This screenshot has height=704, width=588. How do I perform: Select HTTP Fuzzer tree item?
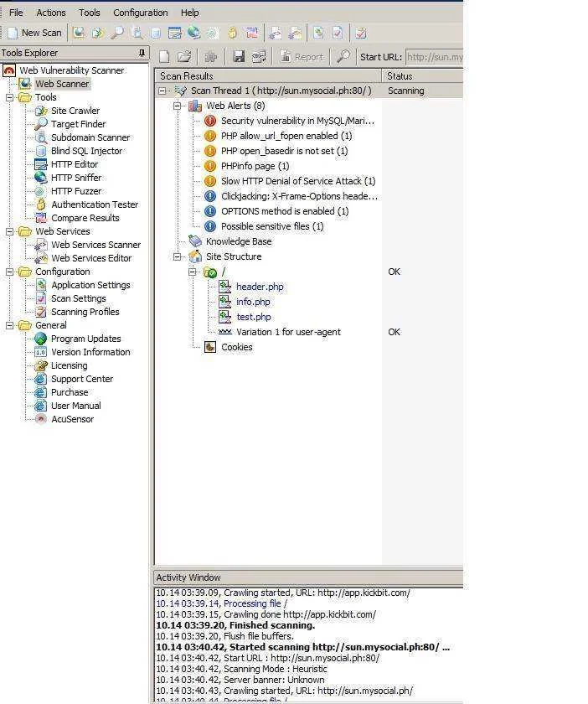coord(76,191)
